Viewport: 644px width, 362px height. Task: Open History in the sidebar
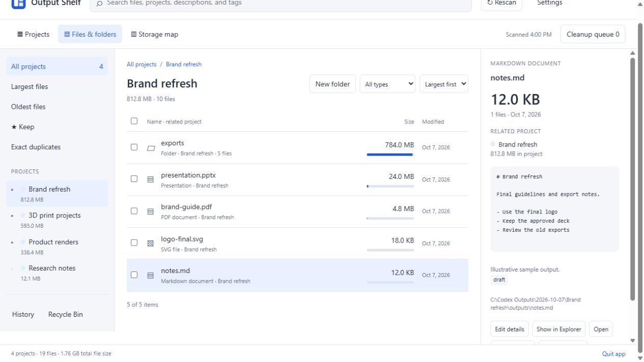[23, 315]
